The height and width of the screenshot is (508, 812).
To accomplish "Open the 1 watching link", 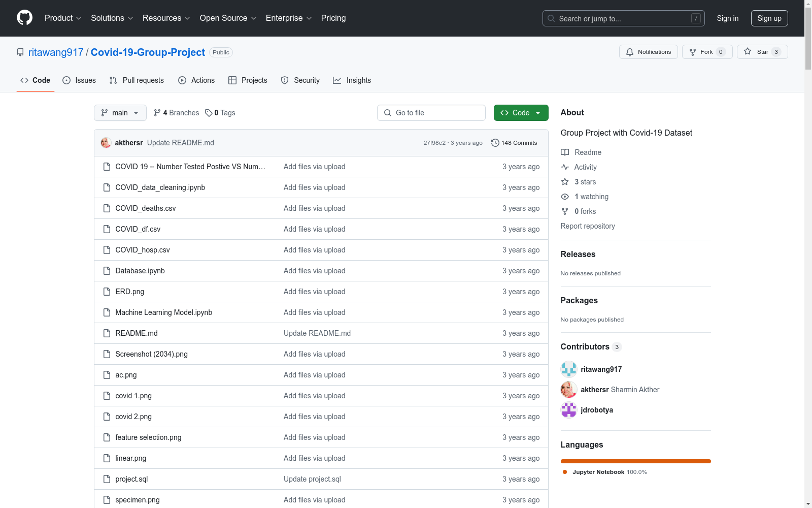I will click(585, 197).
